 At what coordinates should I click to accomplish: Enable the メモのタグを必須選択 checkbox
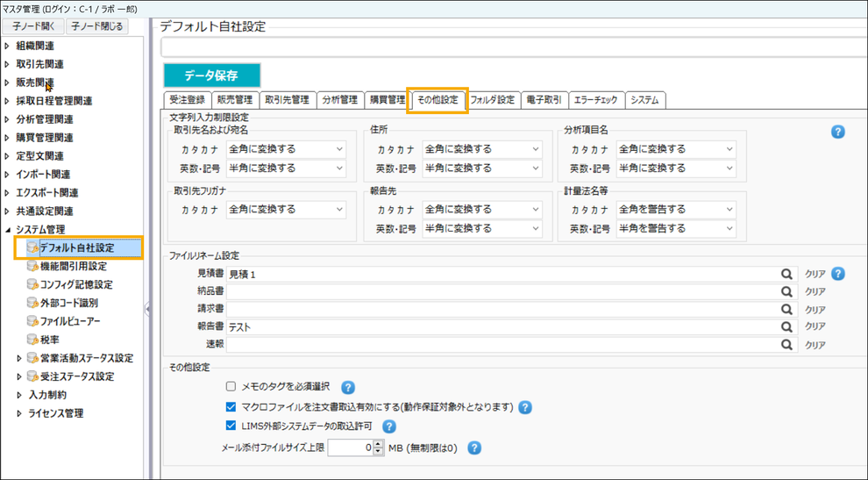tap(231, 386)
